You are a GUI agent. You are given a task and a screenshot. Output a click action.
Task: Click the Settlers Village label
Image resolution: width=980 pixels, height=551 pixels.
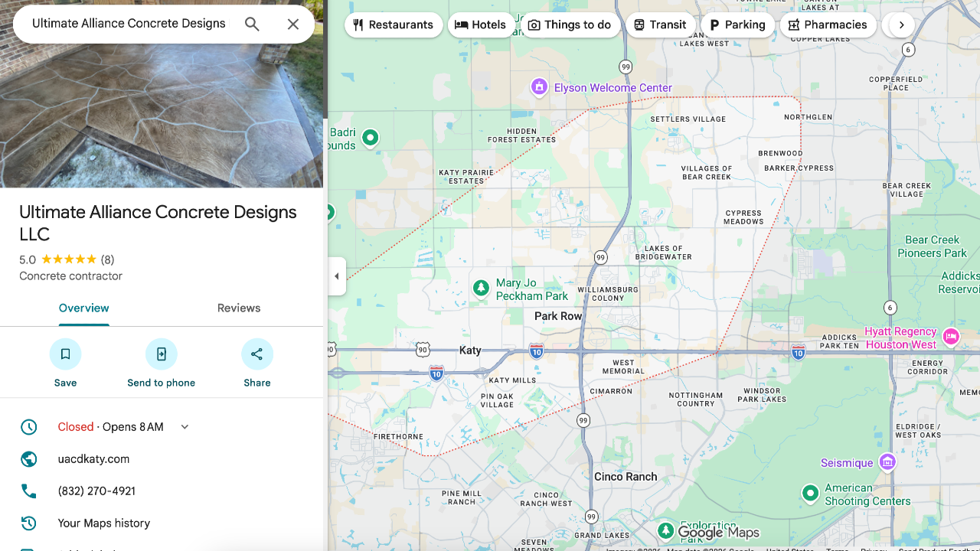coord(688,119)
